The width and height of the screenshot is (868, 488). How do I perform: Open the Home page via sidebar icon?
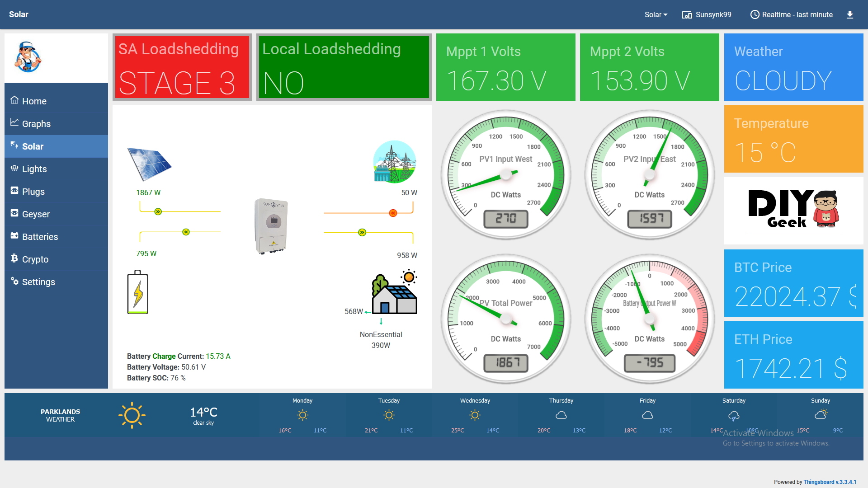pos(14,101)
